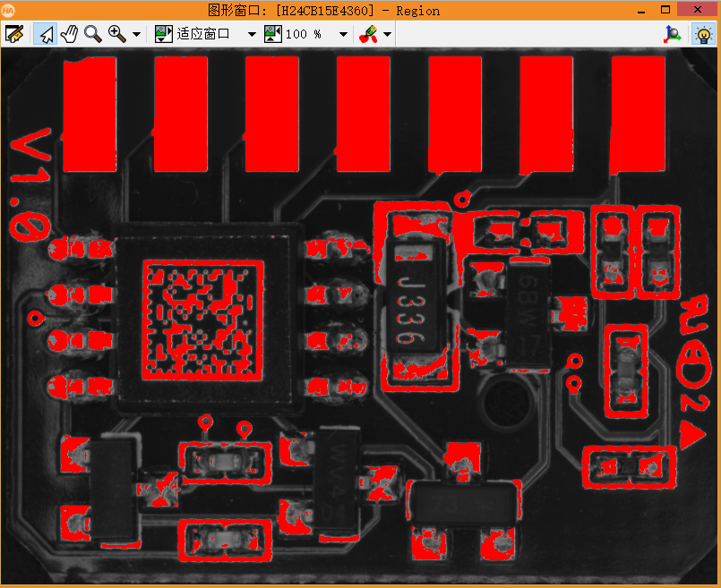This screenshot has height=588, width=721.
Task: Click the fit-image icon beside 适应窗口
Action: click(162, 34)
